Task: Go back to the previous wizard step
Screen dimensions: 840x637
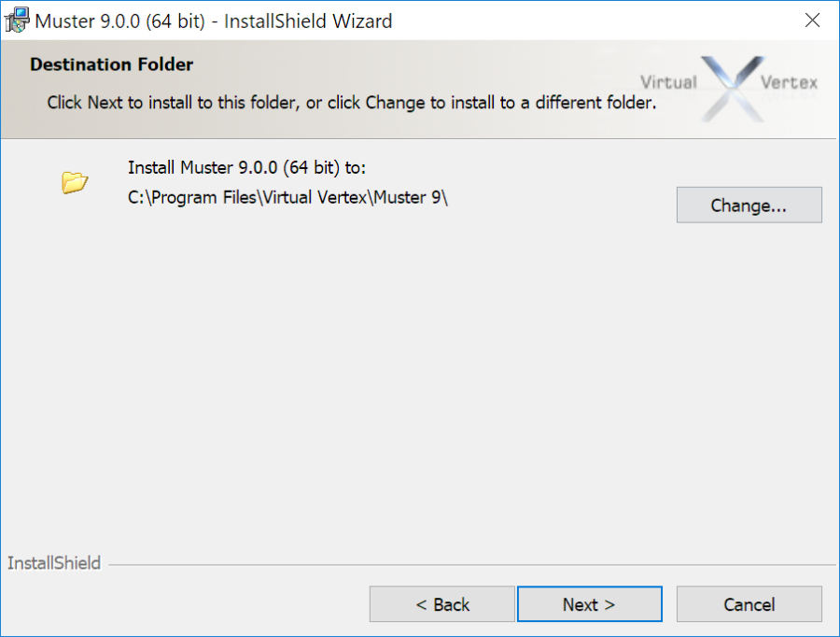Action: point(441,603)
